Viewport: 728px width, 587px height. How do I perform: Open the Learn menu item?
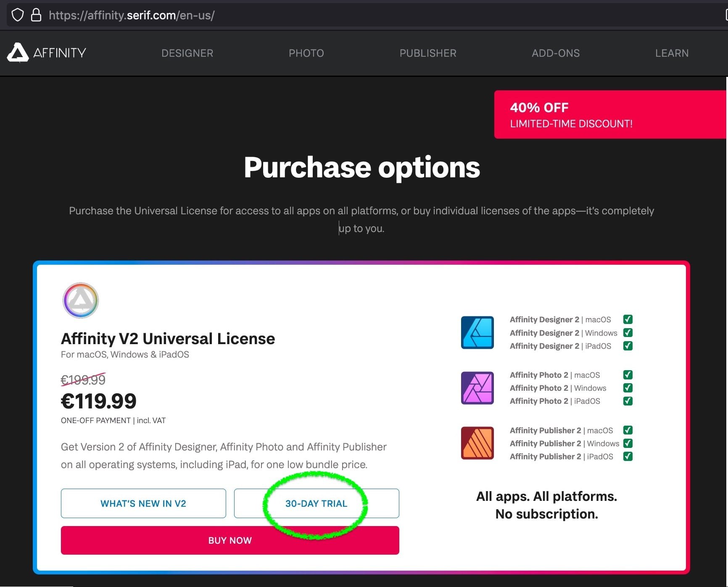pos(672,53)
